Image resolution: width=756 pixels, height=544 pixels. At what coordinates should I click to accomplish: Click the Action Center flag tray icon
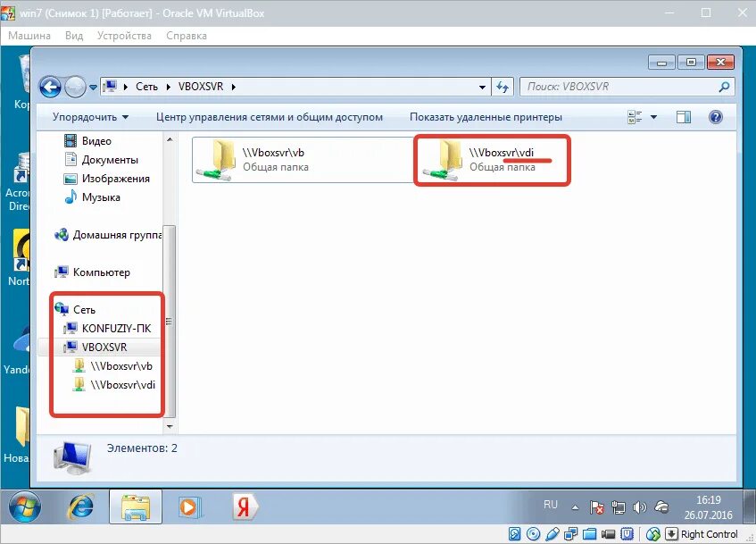(x=596, y=506)
